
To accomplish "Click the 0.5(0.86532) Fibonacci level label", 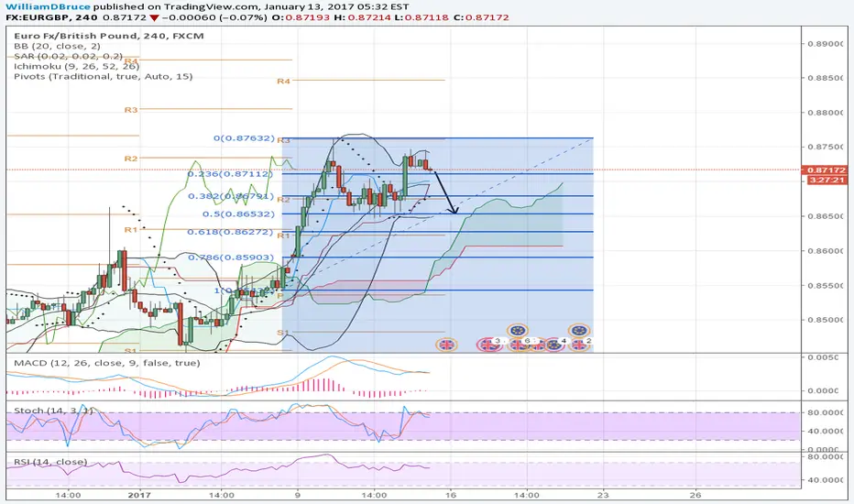I will coord(238,214).
